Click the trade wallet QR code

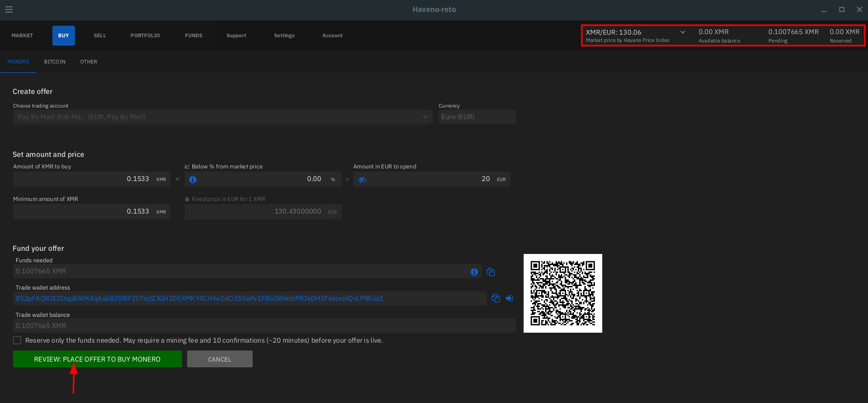click(x=562, y=293)
